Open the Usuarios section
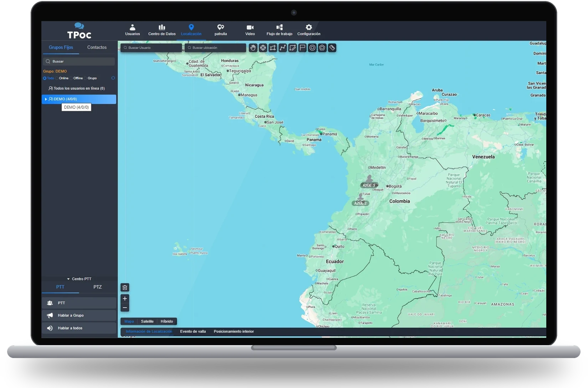 (x=132, y=30)
